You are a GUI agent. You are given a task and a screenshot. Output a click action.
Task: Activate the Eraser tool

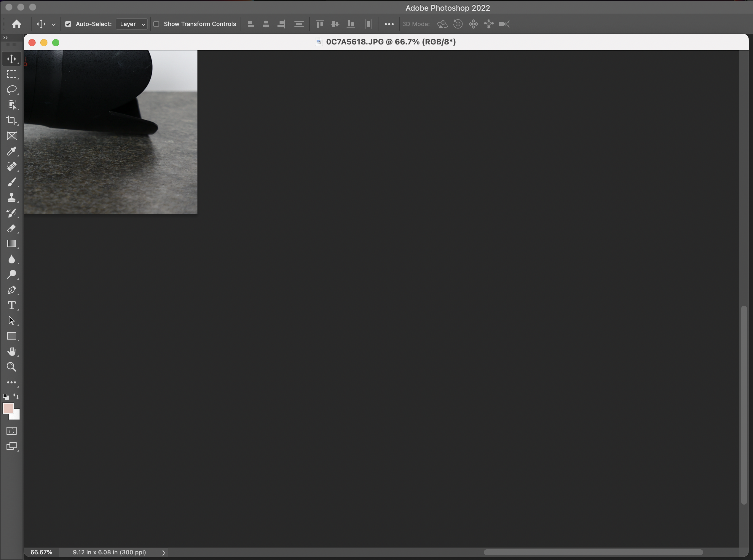12,228
